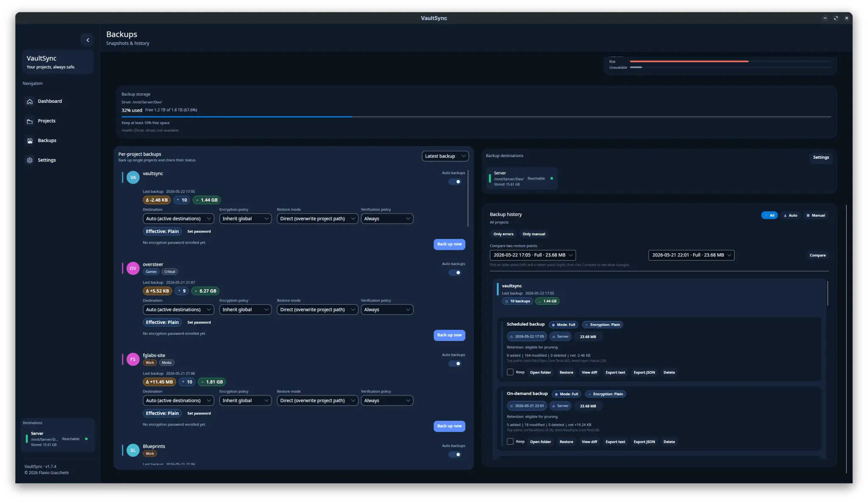Image resolution: width=868 pixels, height=502 pixels.
Task: Toggle Auto backups for fglabs-site
Action: click(x=455, y=364)
